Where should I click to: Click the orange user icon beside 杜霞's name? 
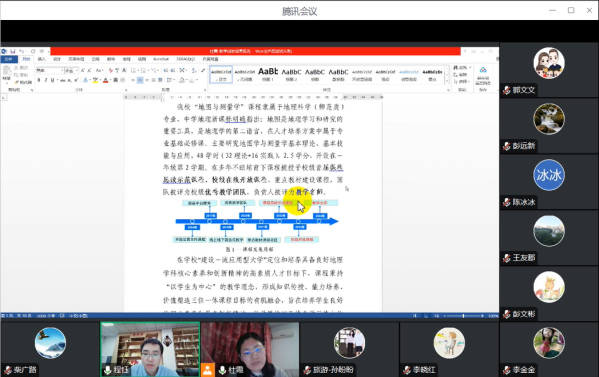pyautogui.click(x=207, y=370)
